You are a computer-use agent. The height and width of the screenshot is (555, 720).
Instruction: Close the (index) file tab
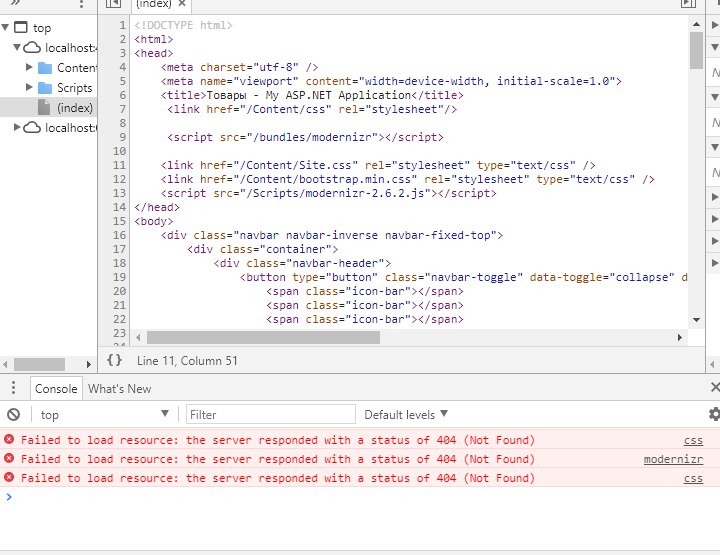(182, 4)
